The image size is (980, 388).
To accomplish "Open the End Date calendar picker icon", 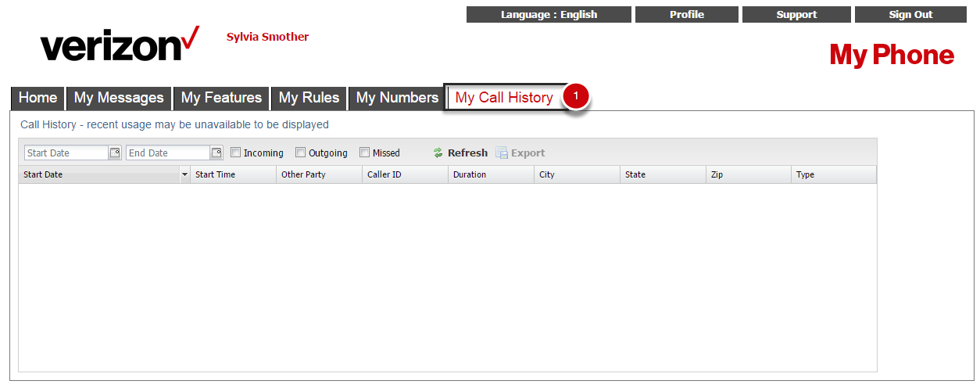I will [x=216, y=153].
